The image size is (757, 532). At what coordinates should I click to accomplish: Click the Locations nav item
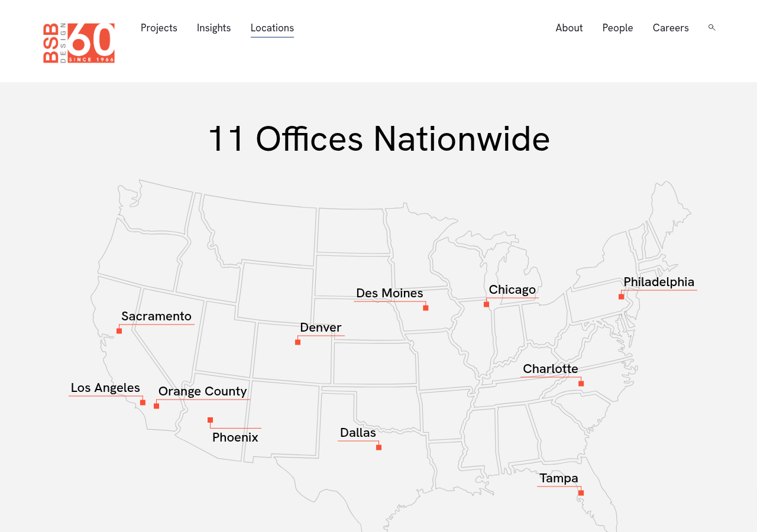(x=272, y=27)
